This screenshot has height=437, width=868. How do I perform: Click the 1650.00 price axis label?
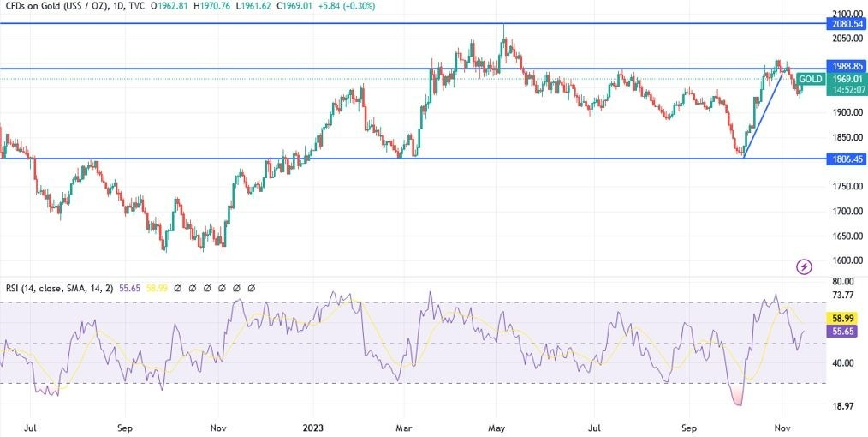pyautogui.click(x=847, y=236)
